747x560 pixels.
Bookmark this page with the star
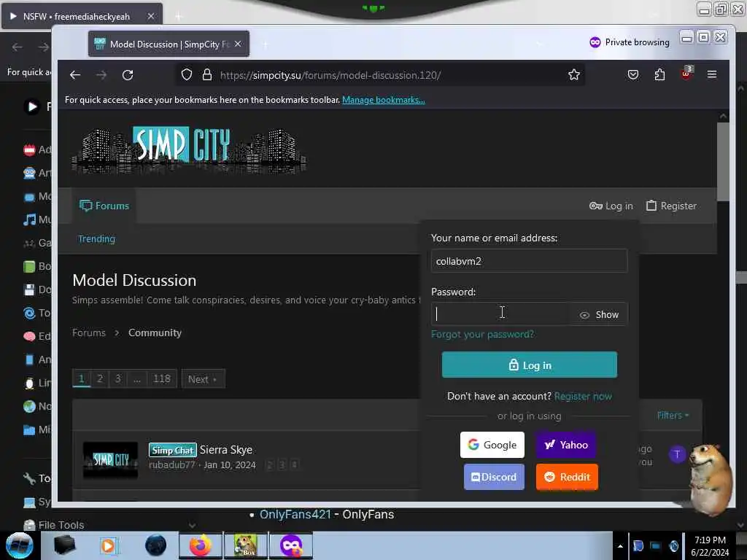(x=574, y=74)
